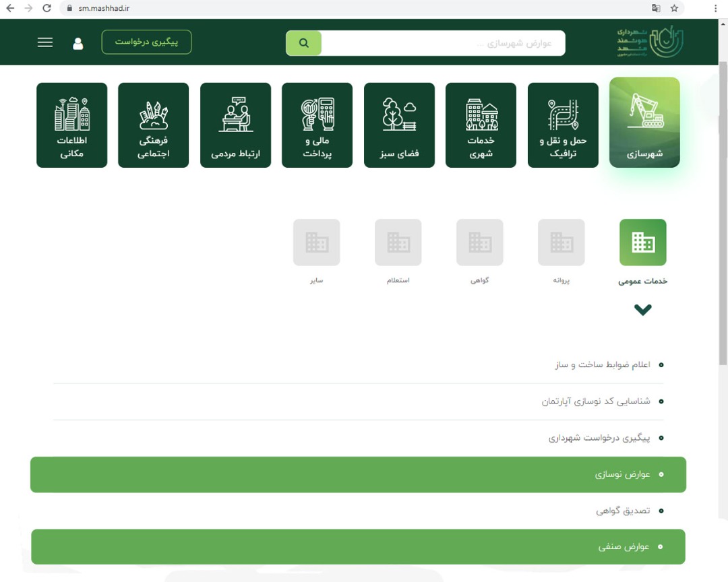Open the حمل و نقل و ترافیک tile
Screen dimensions: 728x582
[x=563, y=125]
